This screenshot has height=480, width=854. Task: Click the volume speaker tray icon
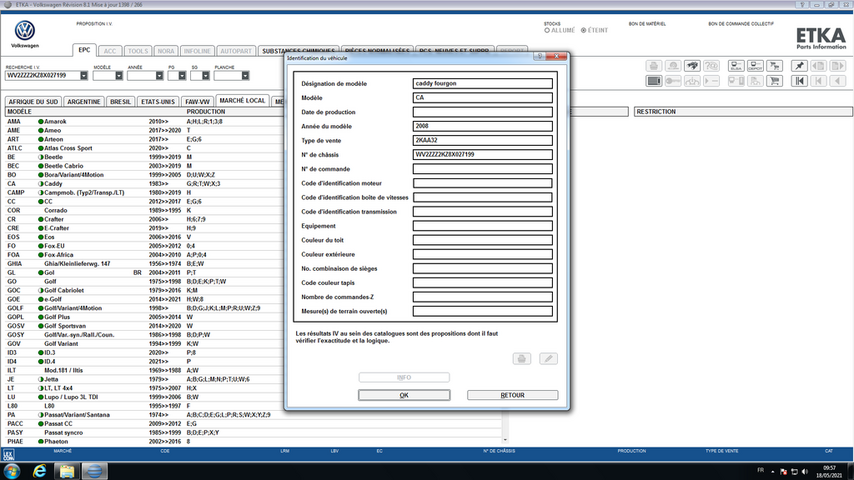(806, 471)
